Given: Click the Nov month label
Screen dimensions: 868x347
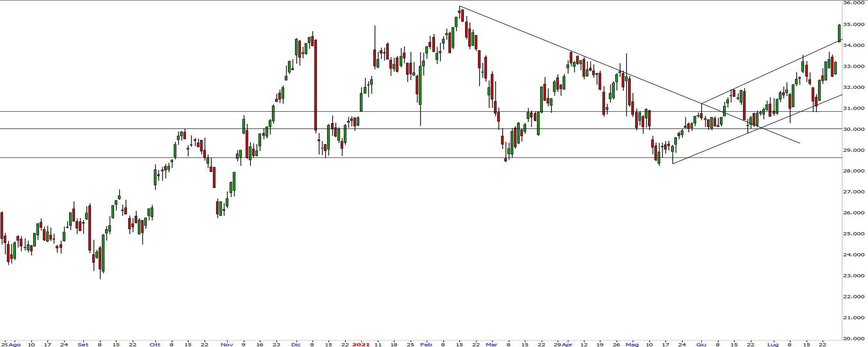Looking at the screenshot, I should pos(227,345).
